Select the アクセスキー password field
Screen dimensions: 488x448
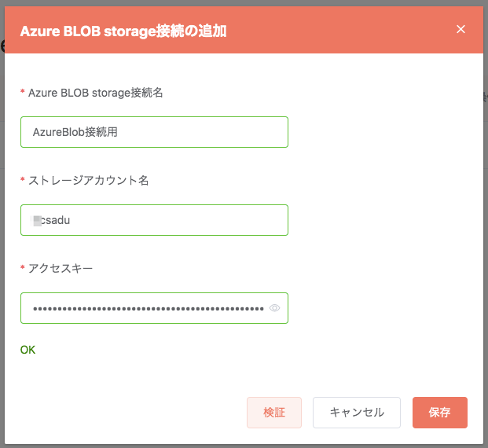coord(154,308)
